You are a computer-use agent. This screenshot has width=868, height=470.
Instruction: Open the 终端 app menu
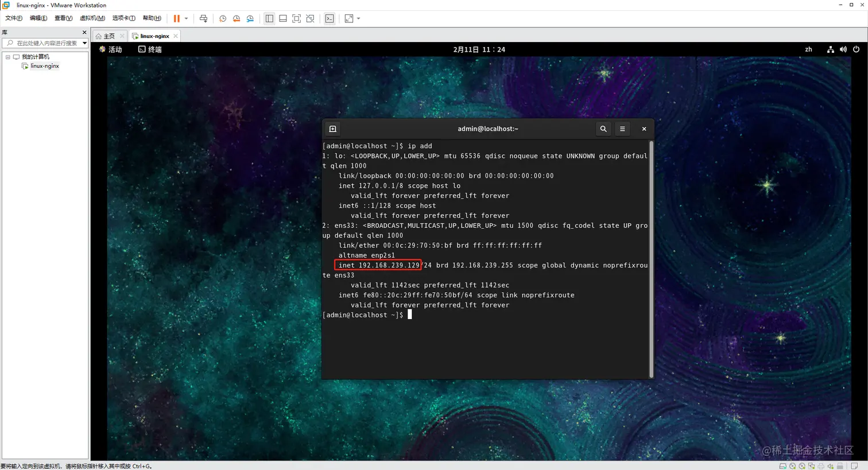click(150, 49)
